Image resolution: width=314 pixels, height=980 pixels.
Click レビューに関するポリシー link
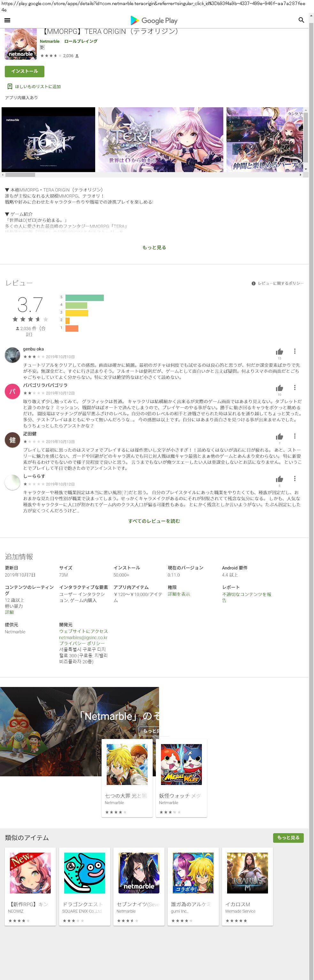281,283
